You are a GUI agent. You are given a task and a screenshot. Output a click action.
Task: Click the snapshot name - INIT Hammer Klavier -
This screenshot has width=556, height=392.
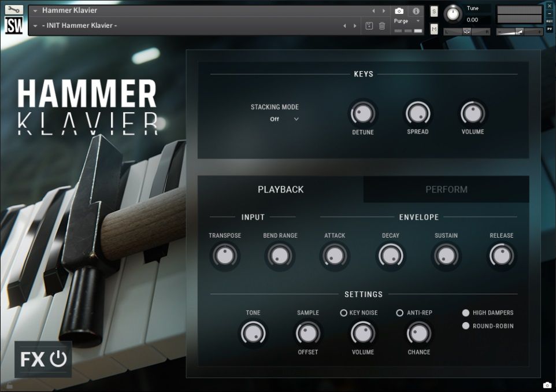[x=79, y=25]
